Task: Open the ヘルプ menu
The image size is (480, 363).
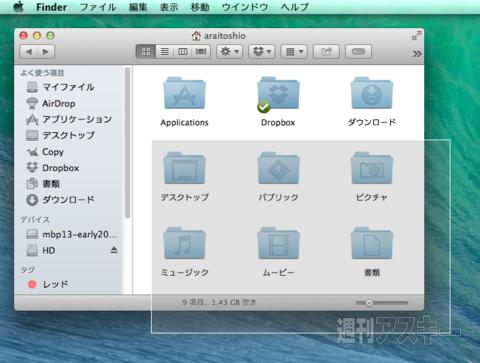Action: [x=295, y=7]
